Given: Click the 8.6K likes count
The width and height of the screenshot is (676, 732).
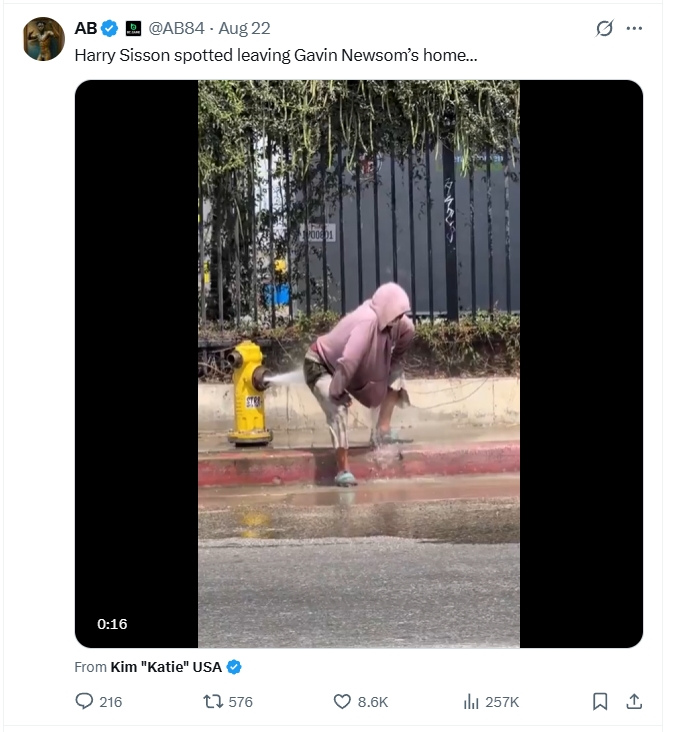Looking at the screenshot, I should (373, 702).
